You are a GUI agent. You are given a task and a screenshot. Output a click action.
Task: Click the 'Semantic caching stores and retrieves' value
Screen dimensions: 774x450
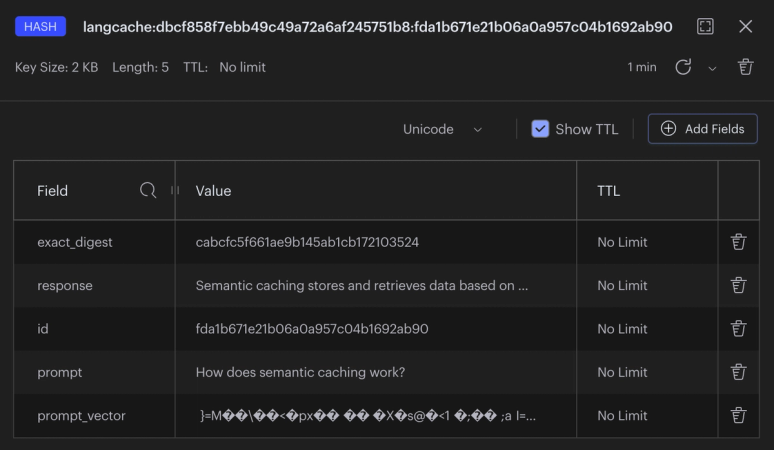[x=361, y=286]
